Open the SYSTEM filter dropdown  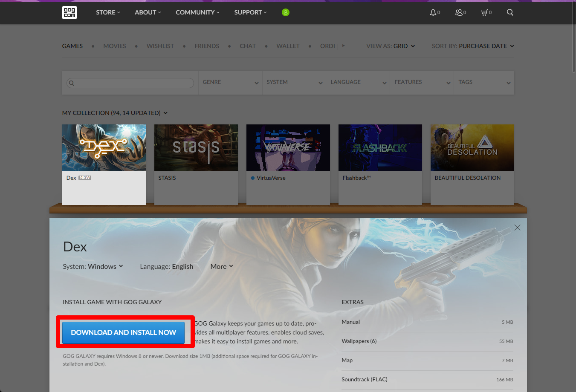click(x=294, y=82)
